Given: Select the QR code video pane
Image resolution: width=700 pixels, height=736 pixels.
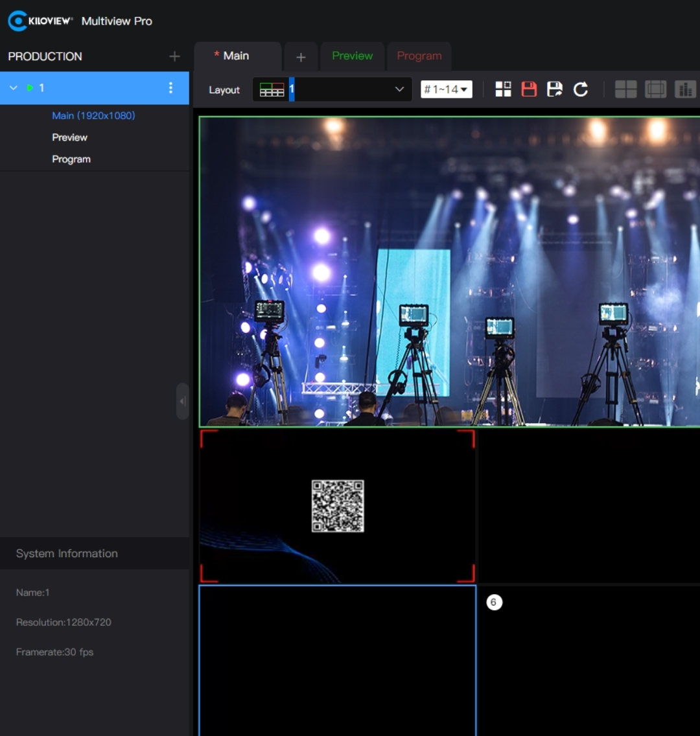Looking at the screenshot, I should (337, 506).
